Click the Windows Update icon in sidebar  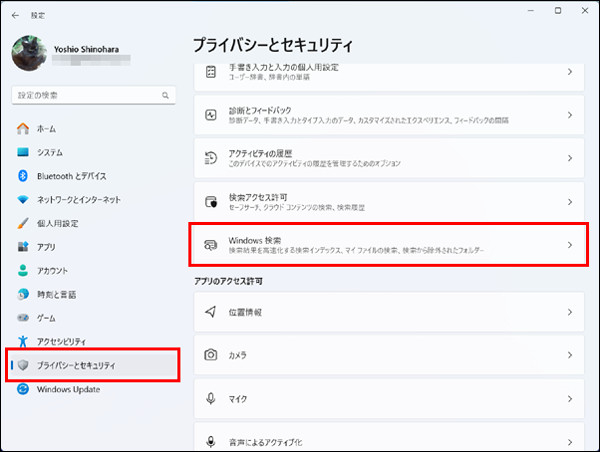point(24,389)
